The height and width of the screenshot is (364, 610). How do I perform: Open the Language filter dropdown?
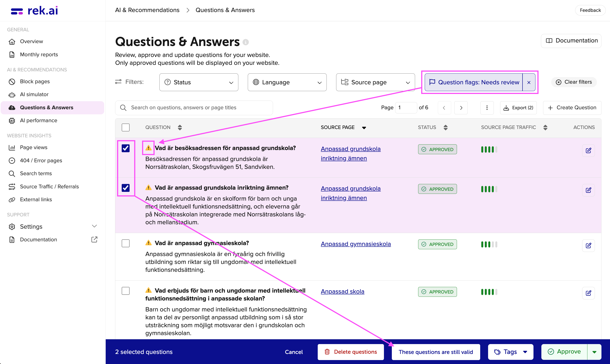(287, 82)
